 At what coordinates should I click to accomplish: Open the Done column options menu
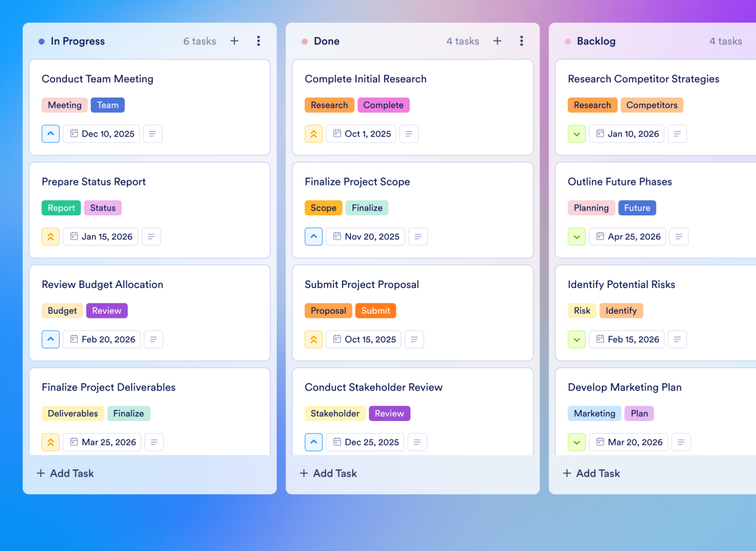522,41
